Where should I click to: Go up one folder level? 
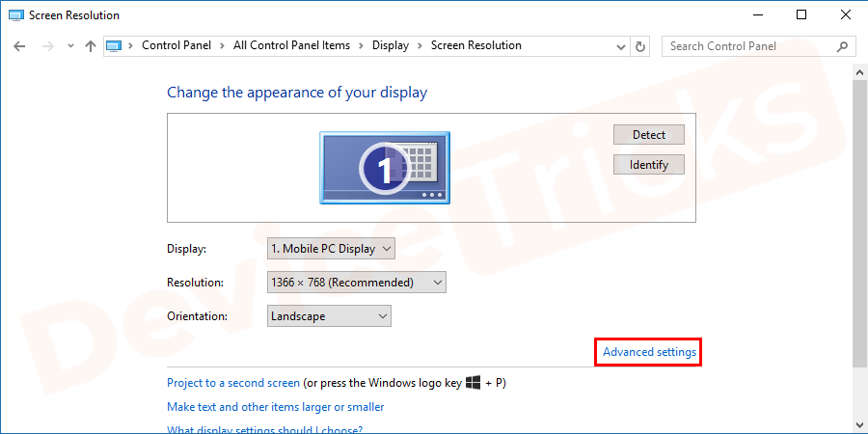pos(91,46)
